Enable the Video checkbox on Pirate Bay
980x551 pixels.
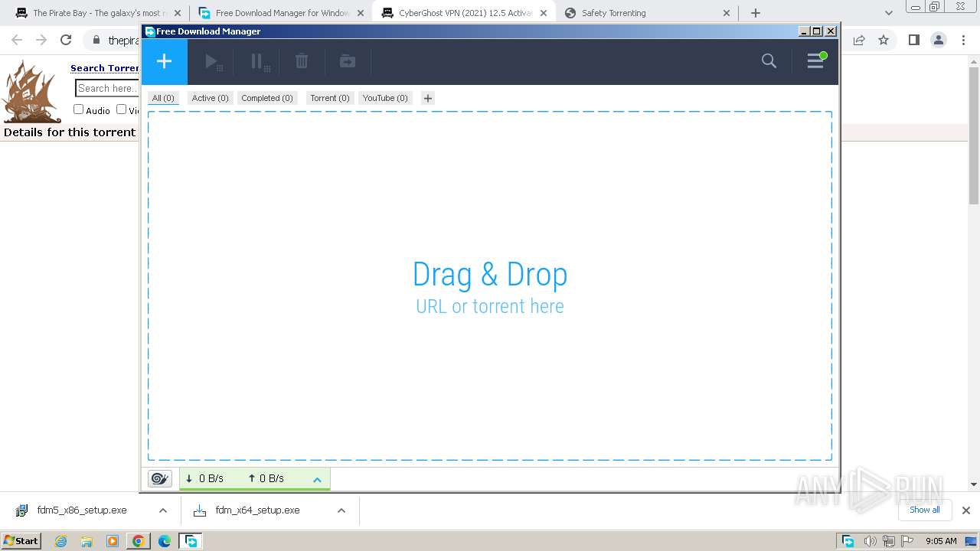[121, 109]
